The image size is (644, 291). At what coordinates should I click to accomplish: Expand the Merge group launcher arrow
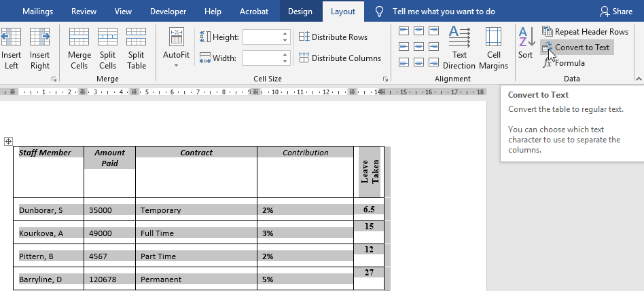coord(54,79)
